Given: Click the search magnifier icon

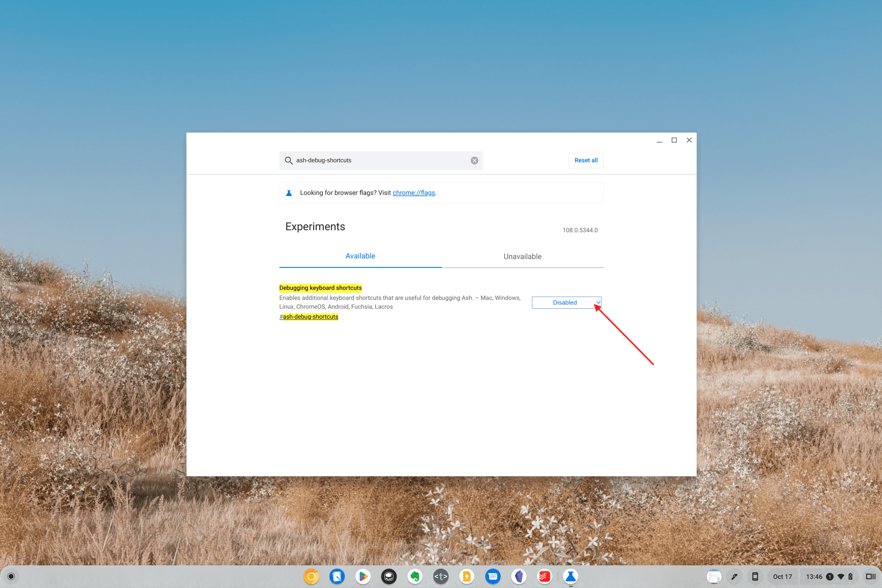Looking at the screenshot, I should [x=288, y=161].
